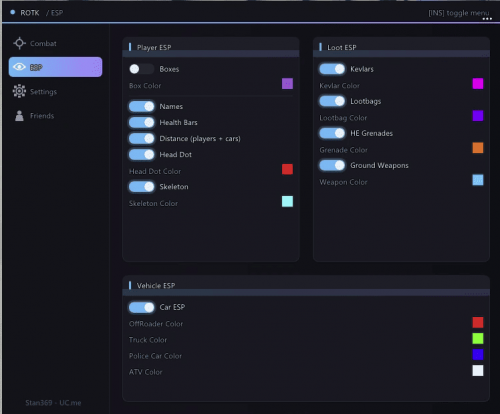Screen dimensions: 500x414
Task: Click the 'Stan369 - UC.me' credit text
Action: 53,403
